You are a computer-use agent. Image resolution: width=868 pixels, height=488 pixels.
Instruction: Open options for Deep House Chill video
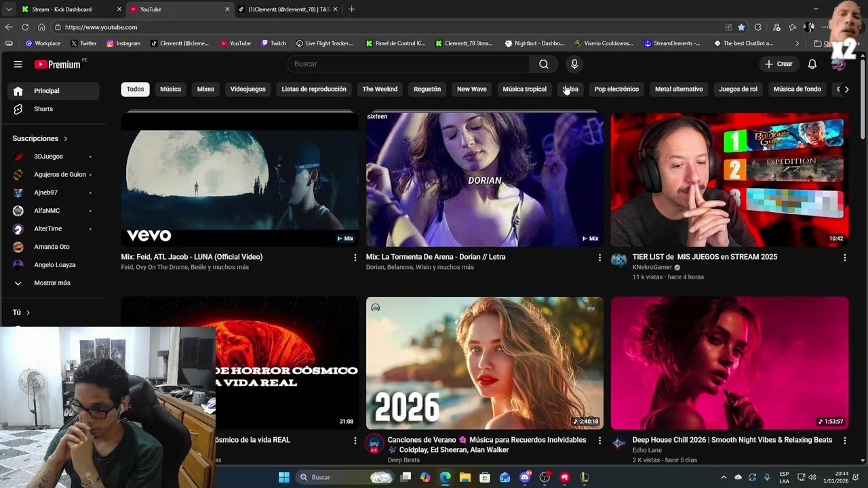845,441
